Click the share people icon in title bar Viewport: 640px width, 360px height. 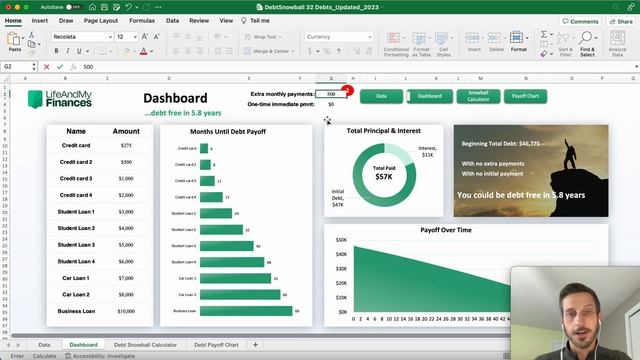631,7
